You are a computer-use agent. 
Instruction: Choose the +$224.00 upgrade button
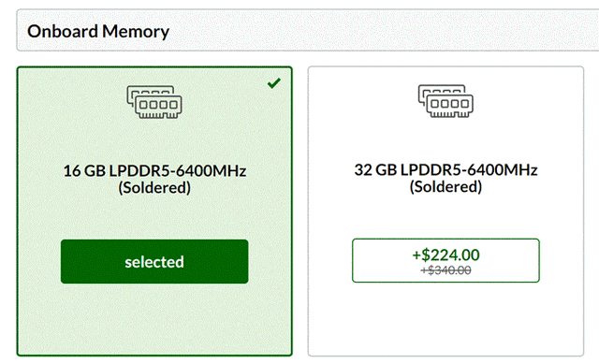pos(446,260)
